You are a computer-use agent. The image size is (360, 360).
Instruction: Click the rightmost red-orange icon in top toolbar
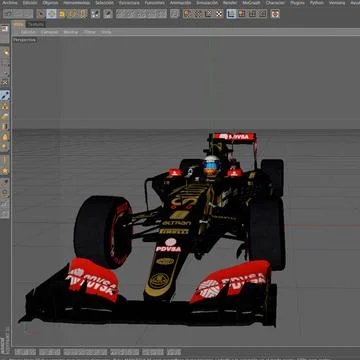[x=275, y=14]
